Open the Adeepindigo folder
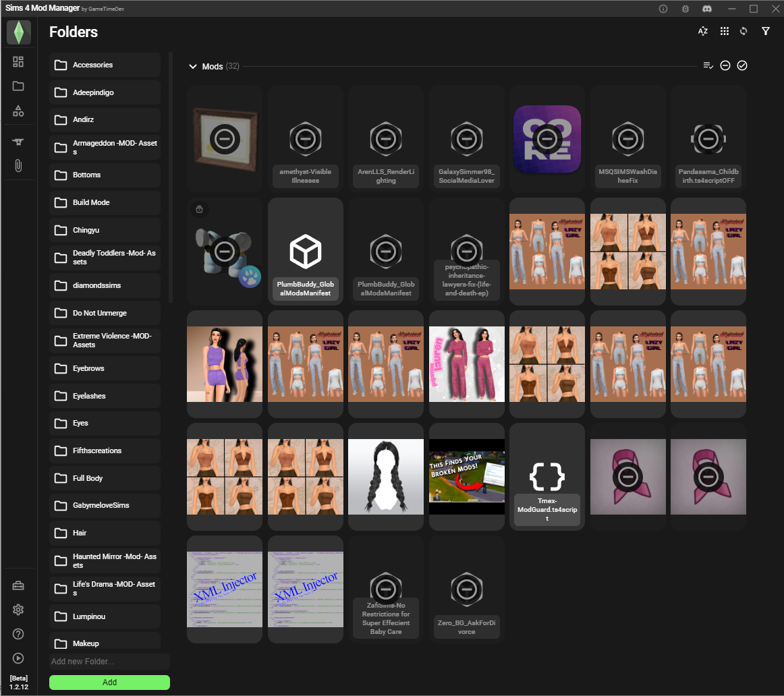 (105, 92)
